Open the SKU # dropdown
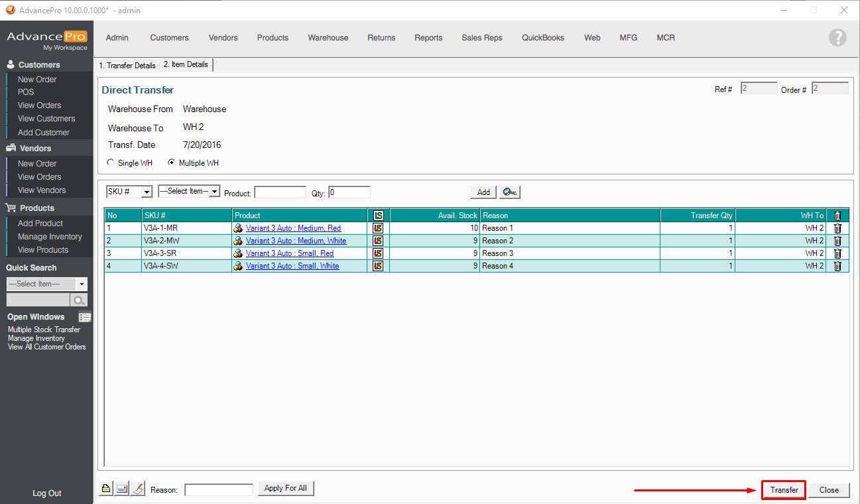 (129, 192)
